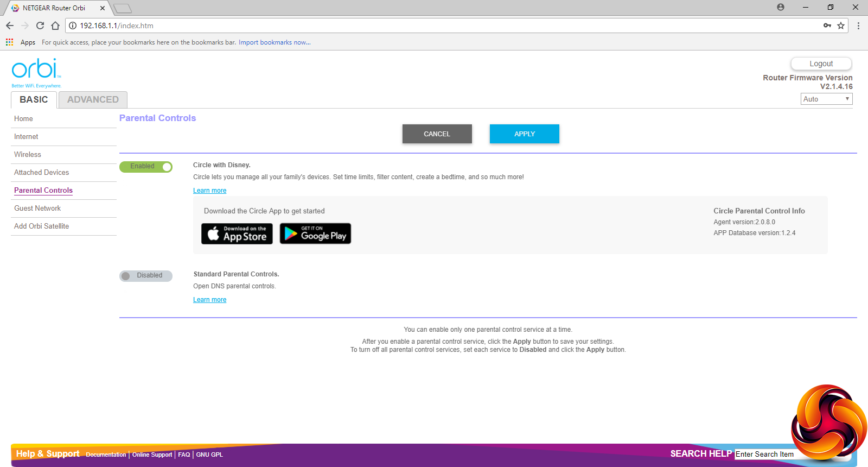Select the NETGEAR Router Orbi browser tab
The width and height of the screenshot is (868, 467).
pyautogui.click(x=56, y=8)
